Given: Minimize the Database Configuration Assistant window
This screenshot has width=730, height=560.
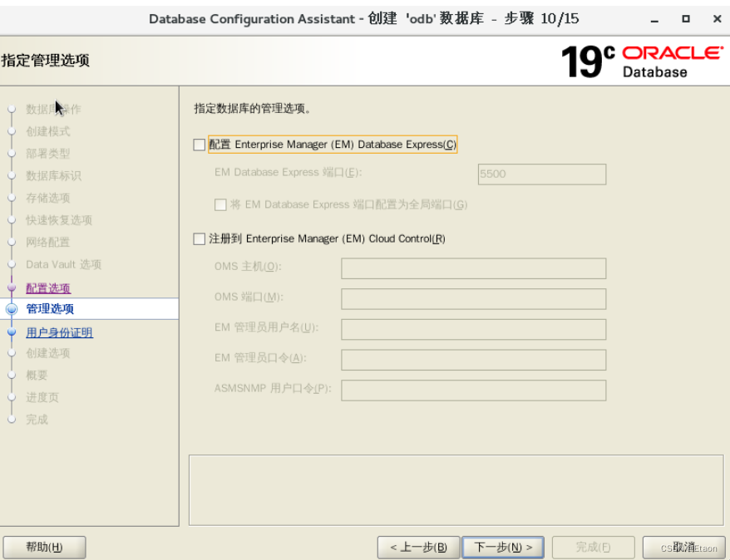Looking at the screenshot, I should pyautogui.click(x=654, y=20).
